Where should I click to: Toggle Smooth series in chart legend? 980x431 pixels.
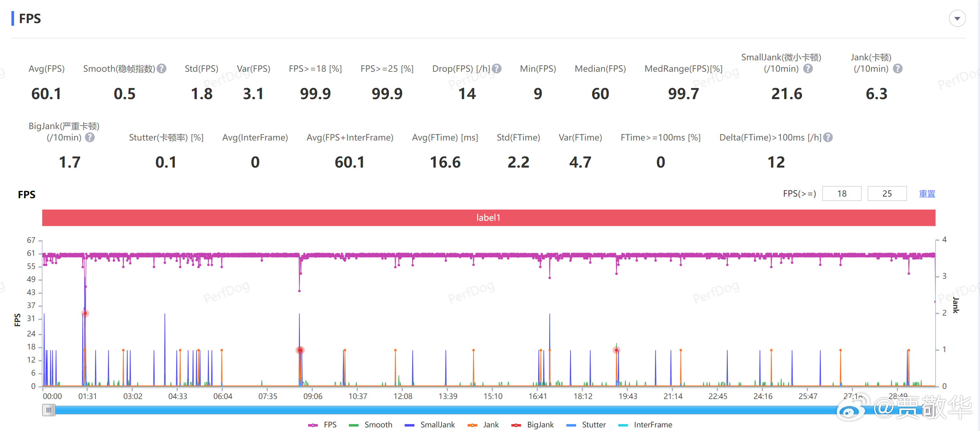tap(370, 424)
